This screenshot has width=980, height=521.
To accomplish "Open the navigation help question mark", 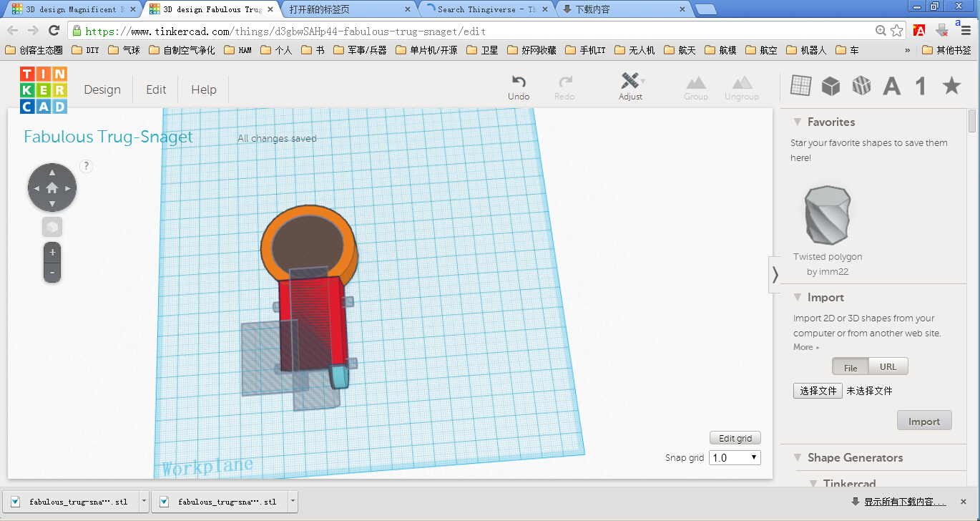I will [x=86, y=166].
